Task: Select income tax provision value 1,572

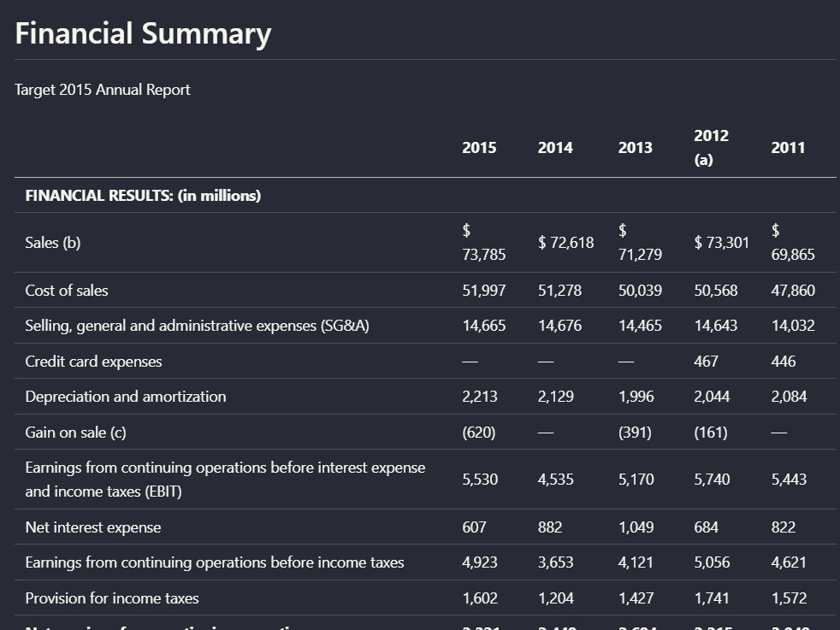Action: 789,598
